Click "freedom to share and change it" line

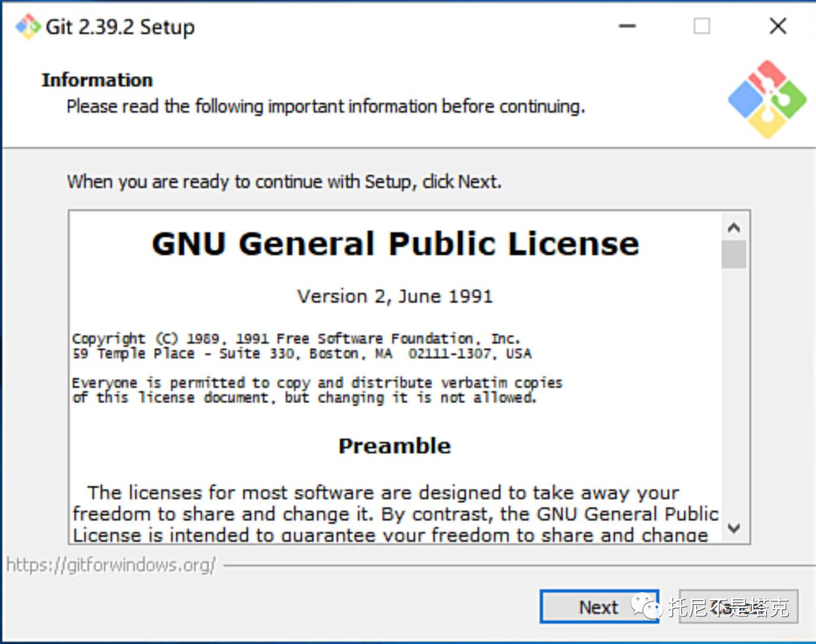[x=396, y=514]
